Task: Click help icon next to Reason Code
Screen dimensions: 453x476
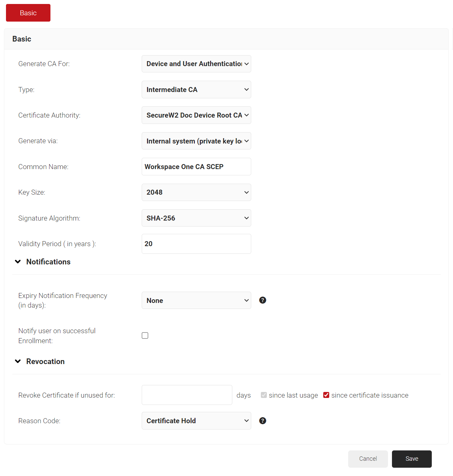Action: pos(263,421)
